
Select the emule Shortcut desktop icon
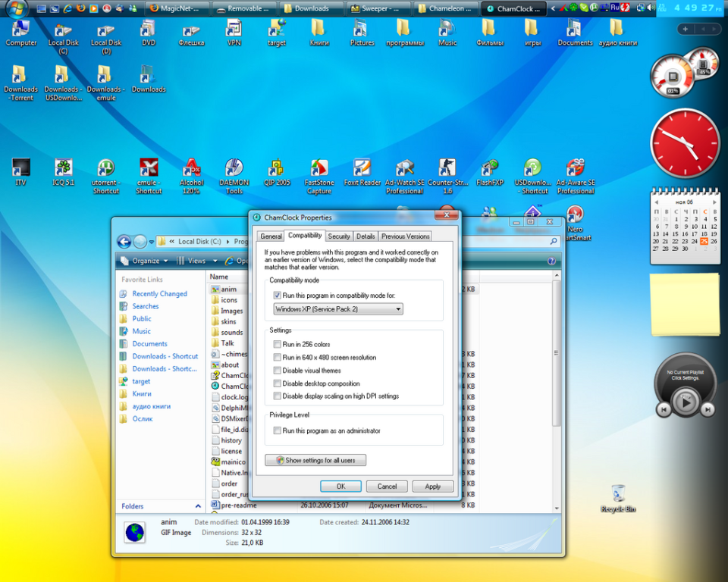click(x=149, y=176)
